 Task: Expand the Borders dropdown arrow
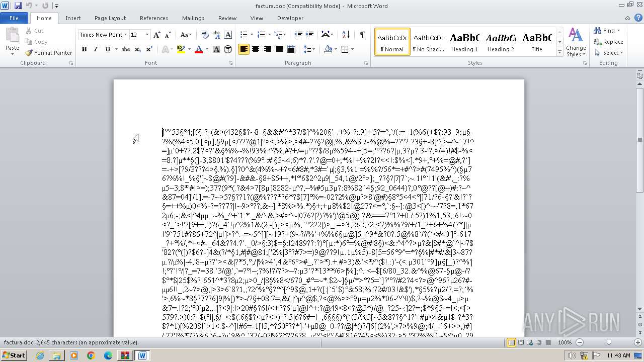click(x=352, y=49)
